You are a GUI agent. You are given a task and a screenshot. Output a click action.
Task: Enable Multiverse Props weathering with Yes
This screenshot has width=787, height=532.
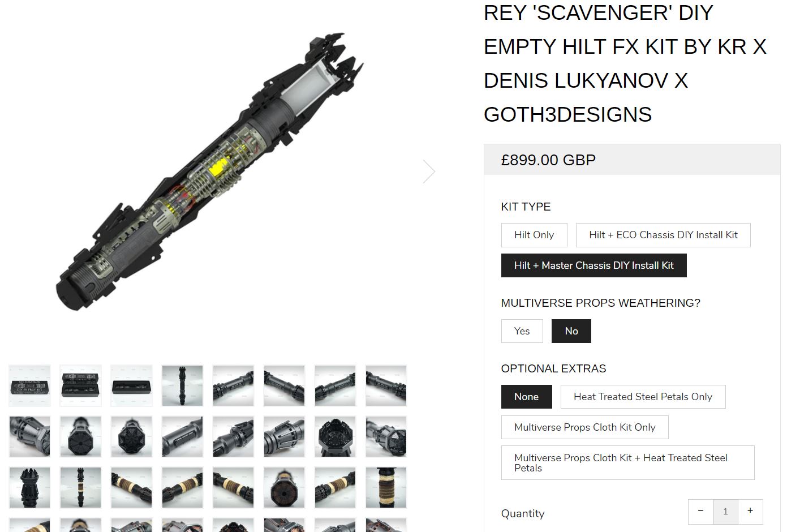pos(522,331)
